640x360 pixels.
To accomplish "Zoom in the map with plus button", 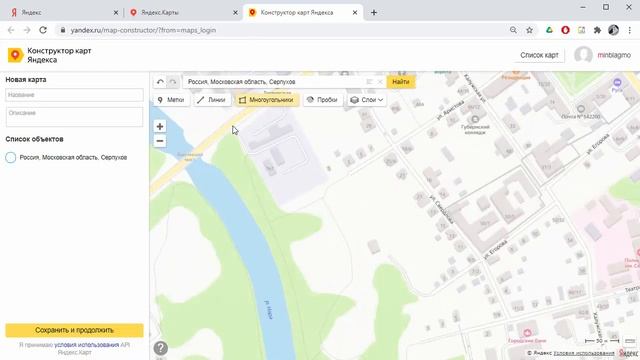I will point(160,127).
